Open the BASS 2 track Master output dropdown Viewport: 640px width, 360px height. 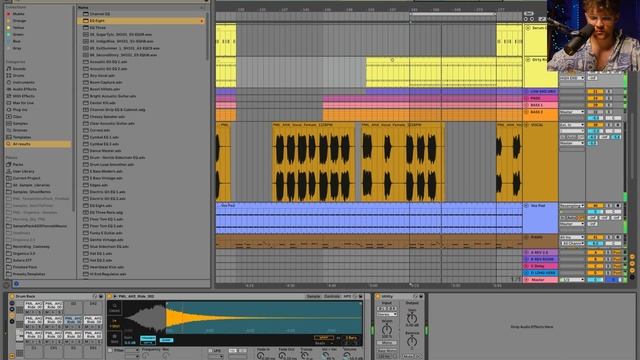[572, 112]
